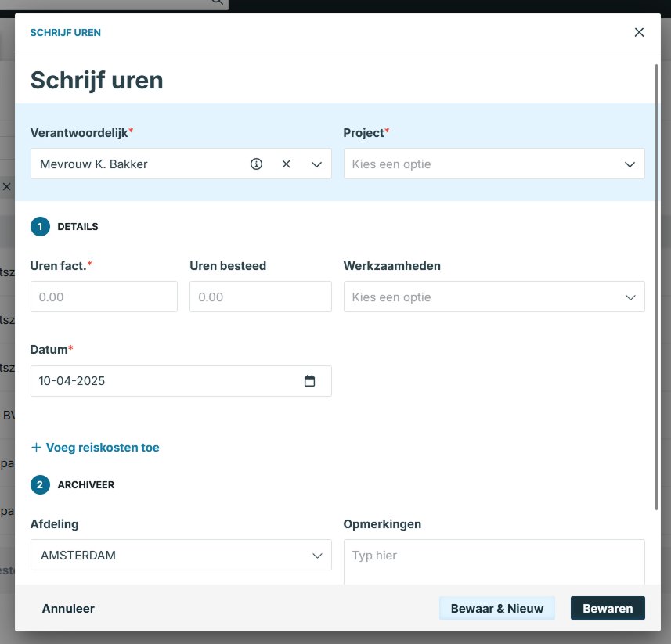The image size is (671, 644).
Task: Click the info icon next to Mevrouw K. Bakker
Action: [x=256, y=164]
